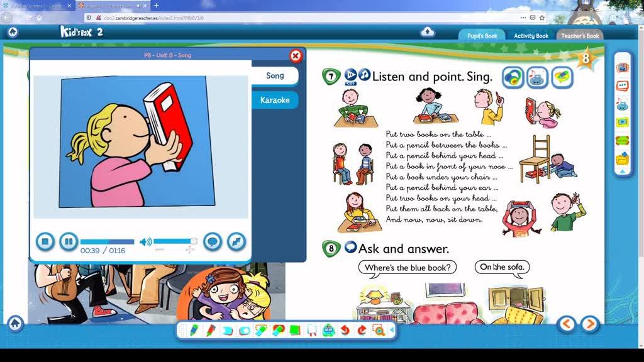Open the whiteboard easel tool
Image resolution: width=644 pixels, height=362 pixels.
point(312,331)
